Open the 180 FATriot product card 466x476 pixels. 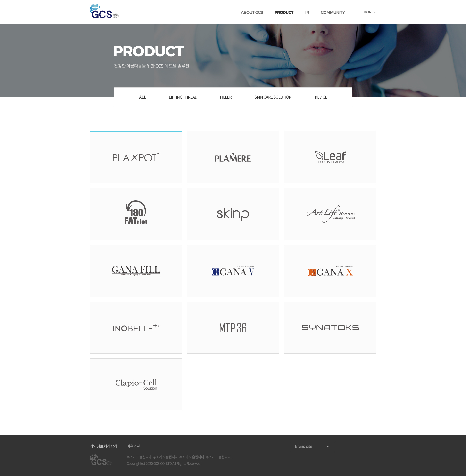[x=136, y=214]
